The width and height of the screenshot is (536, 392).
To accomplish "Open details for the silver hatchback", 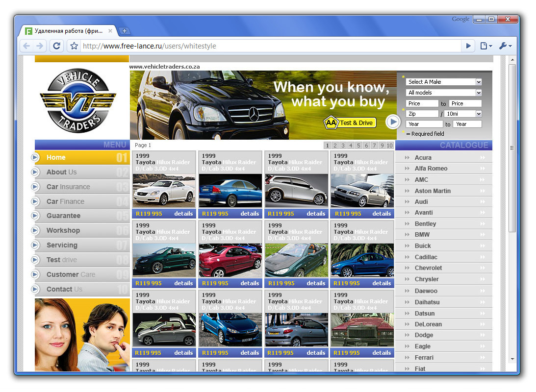I will tap(316, 214).
